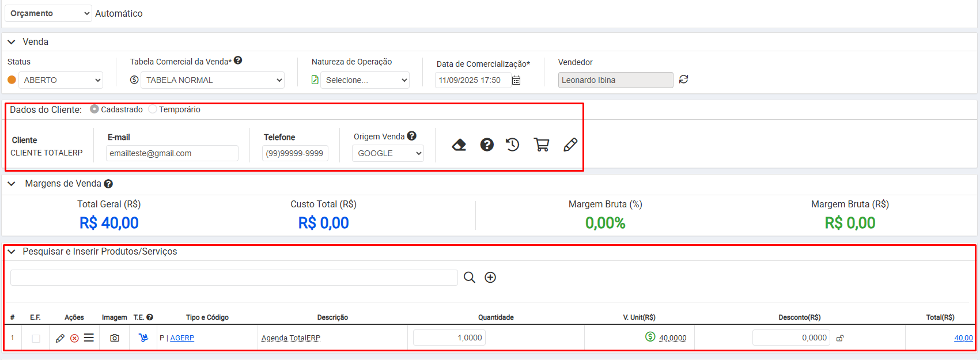
Task: Click the magnifier icon to search products
Action: click(x=470, y=278)
